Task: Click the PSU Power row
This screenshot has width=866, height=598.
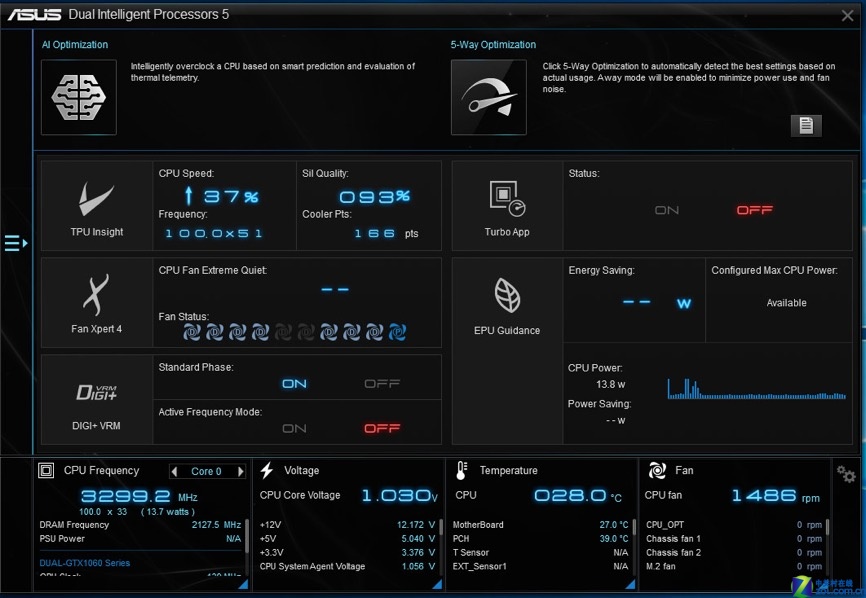Action: pyautogui.click(x=140, y=538)
